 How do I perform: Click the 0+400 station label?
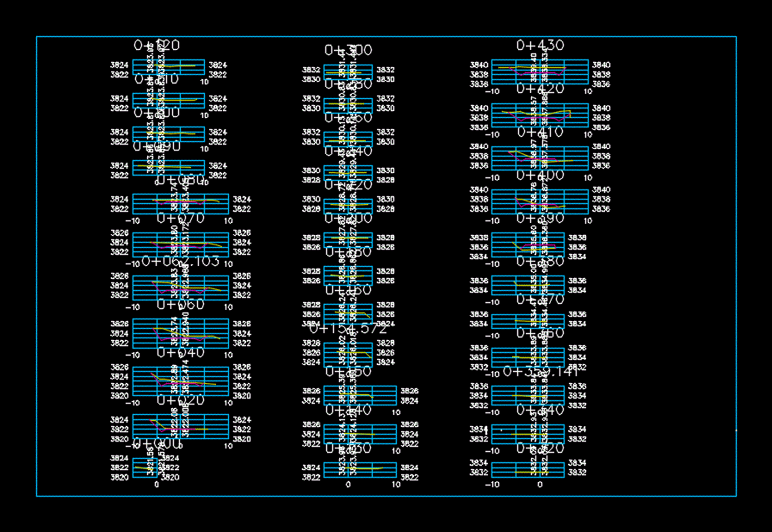coord(540,175)
